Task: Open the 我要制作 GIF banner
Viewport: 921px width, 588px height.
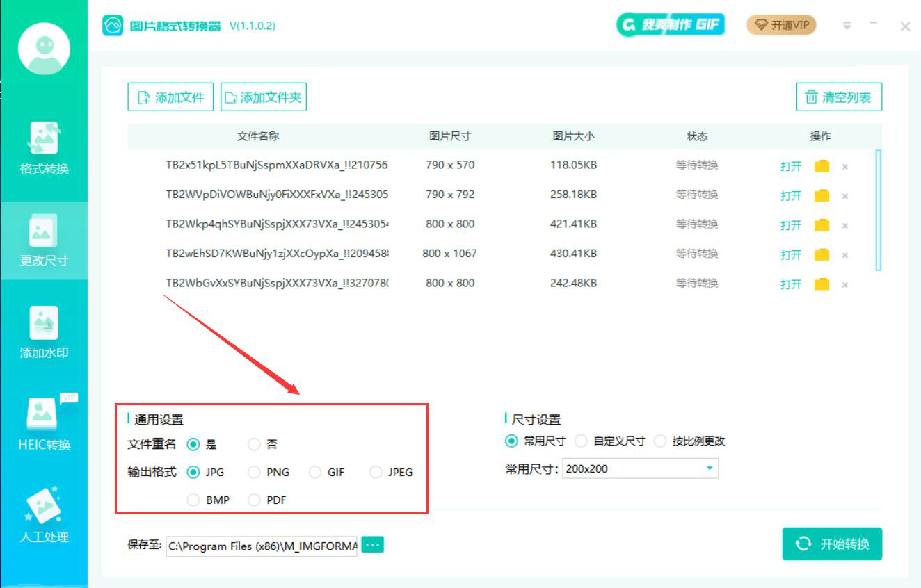Action: point(670,25)
